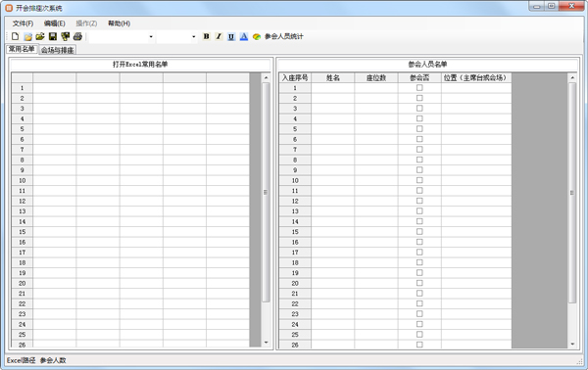
Task: Check the 参会否 box in row 1
Action: tap(419, 88)
